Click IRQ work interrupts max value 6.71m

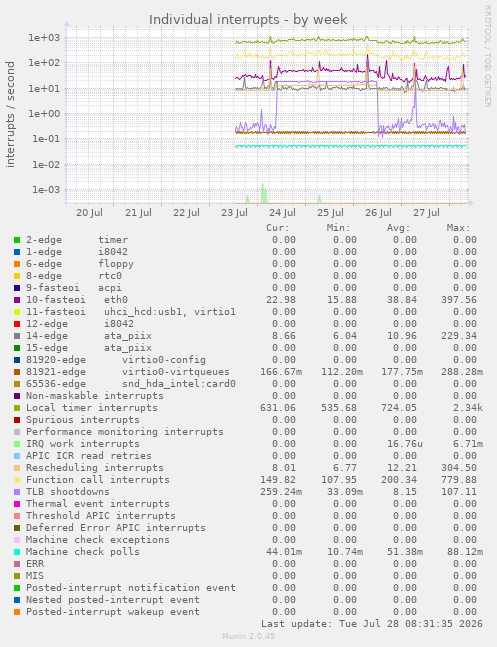[x=468, y=444]
